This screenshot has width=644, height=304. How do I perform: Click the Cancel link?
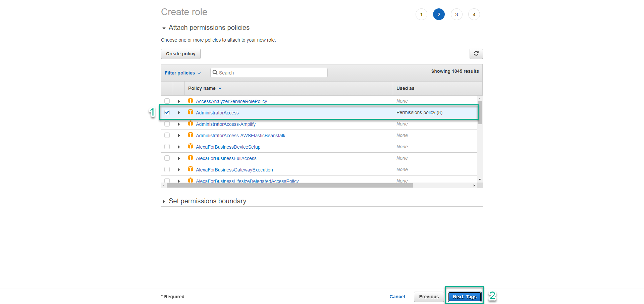pyautogui.click(x=397, y=297)
